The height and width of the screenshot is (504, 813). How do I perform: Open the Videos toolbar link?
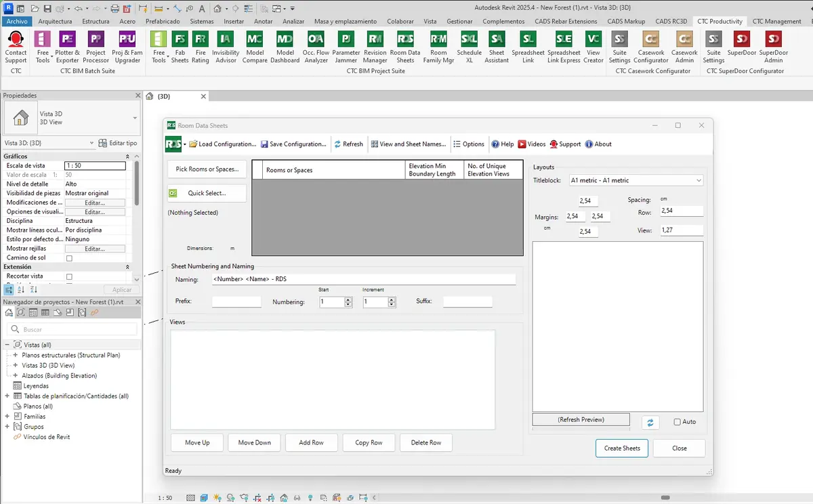coord(531,144)
